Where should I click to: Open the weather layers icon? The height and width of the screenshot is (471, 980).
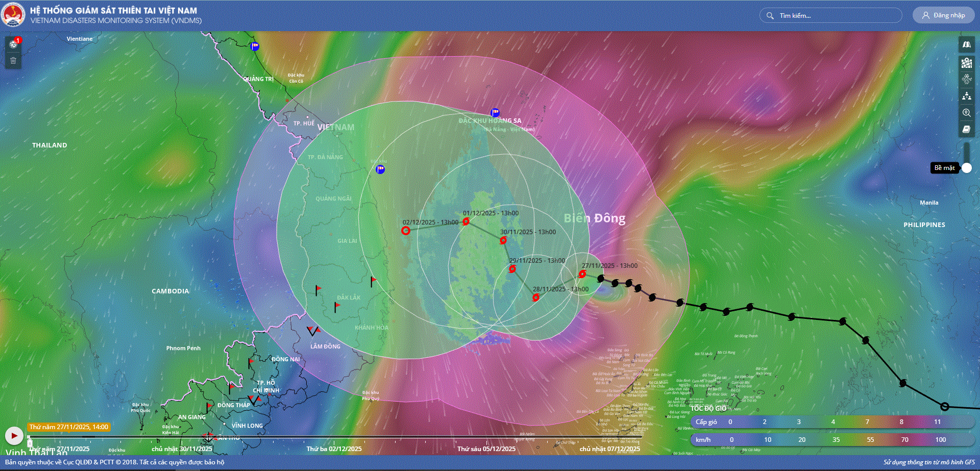coord(966,79)
